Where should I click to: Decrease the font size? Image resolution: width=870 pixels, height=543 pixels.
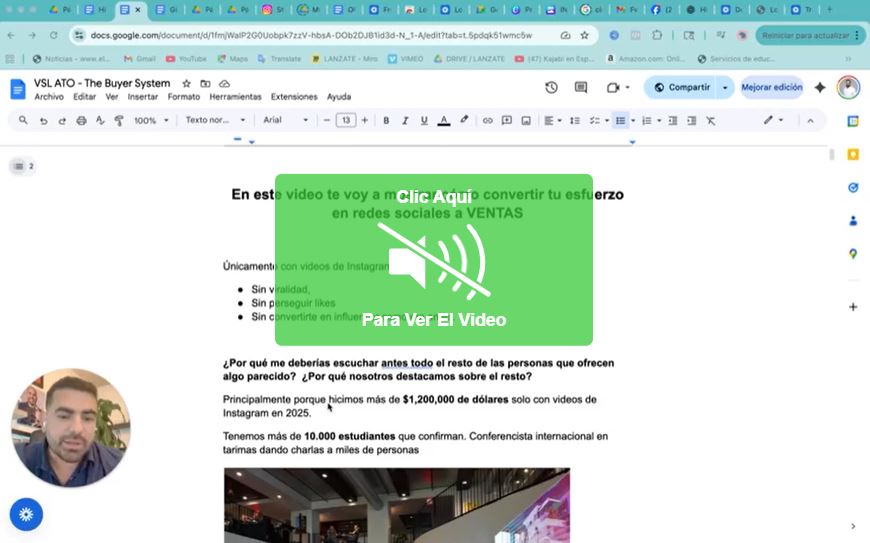pos(327,120)
